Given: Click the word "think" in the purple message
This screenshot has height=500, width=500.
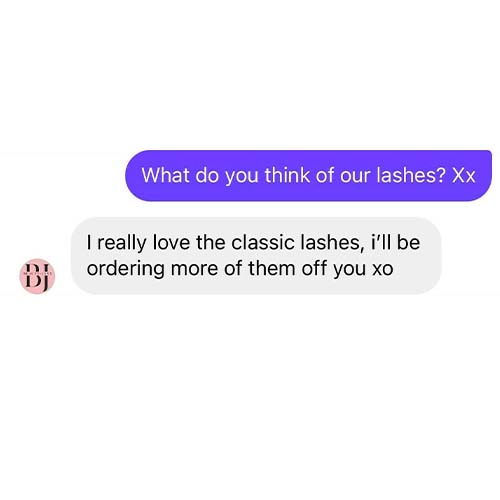Looking at the screenshot, I should tap(287, 175).
